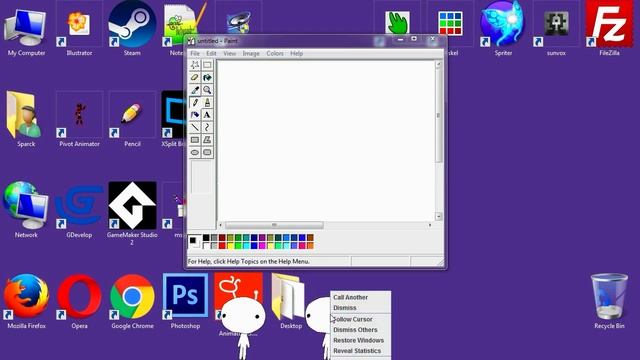Select the Pick Color eyedropper tool
This screenshot has height=360, width=640.
tap(195, 90)
